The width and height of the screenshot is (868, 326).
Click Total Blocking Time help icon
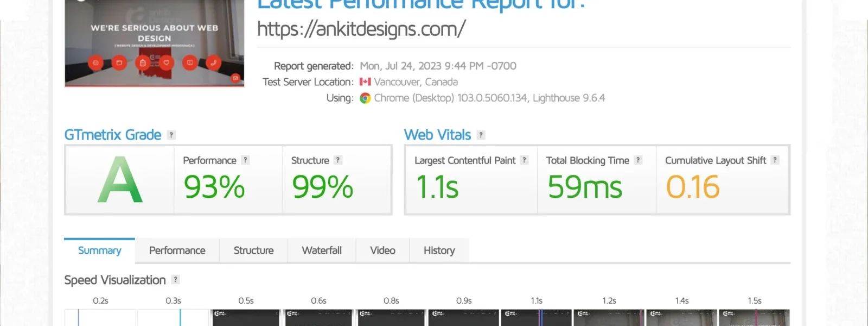(638, 160)
